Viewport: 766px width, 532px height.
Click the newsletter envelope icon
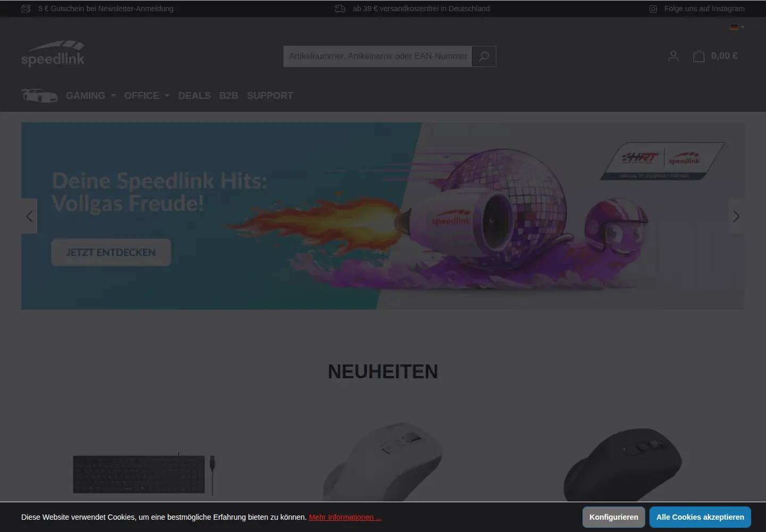point(26,9)
